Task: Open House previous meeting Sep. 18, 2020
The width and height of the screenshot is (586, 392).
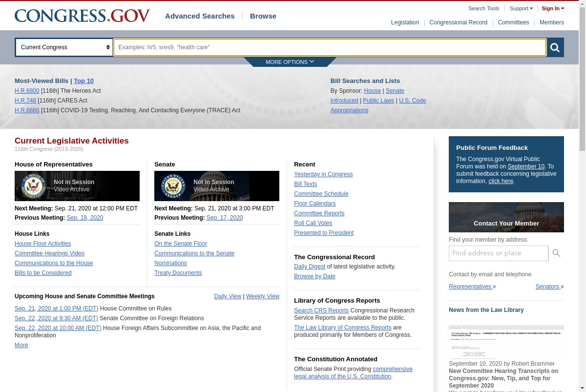Action: point(85,218)
